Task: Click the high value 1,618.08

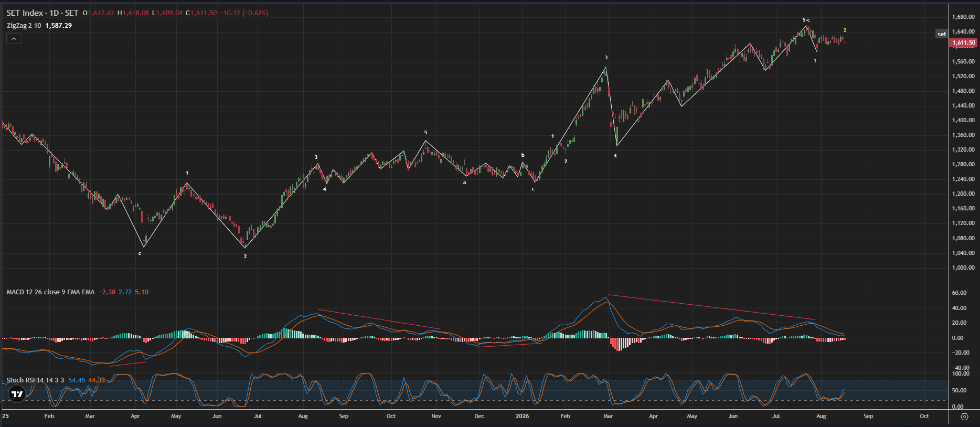Action: 136,13
